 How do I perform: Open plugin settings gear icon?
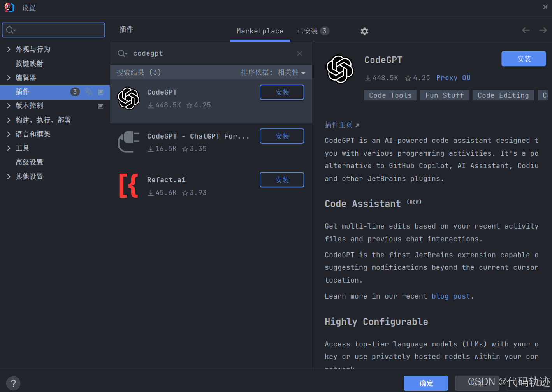[x=364, y=31]
